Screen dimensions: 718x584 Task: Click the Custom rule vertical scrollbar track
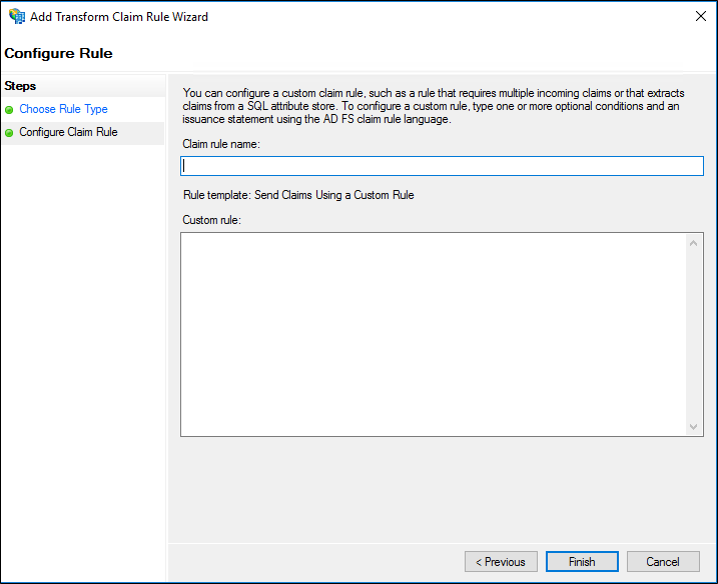click(x=695, y=334)
